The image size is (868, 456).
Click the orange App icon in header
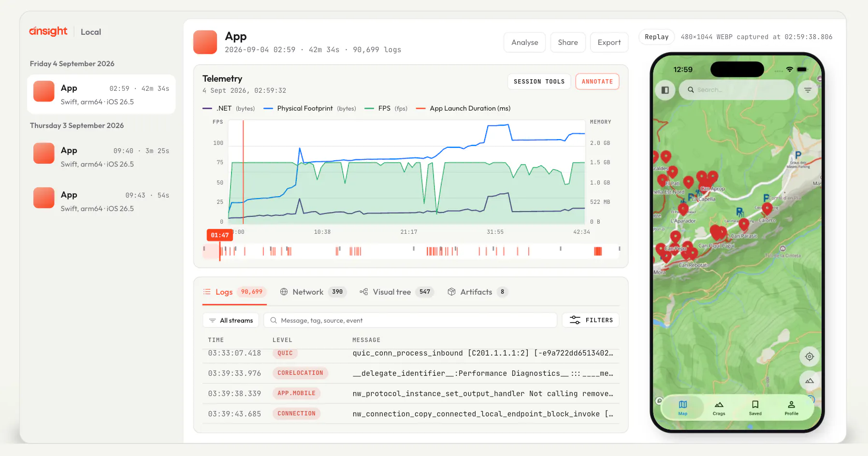(205, 42)
